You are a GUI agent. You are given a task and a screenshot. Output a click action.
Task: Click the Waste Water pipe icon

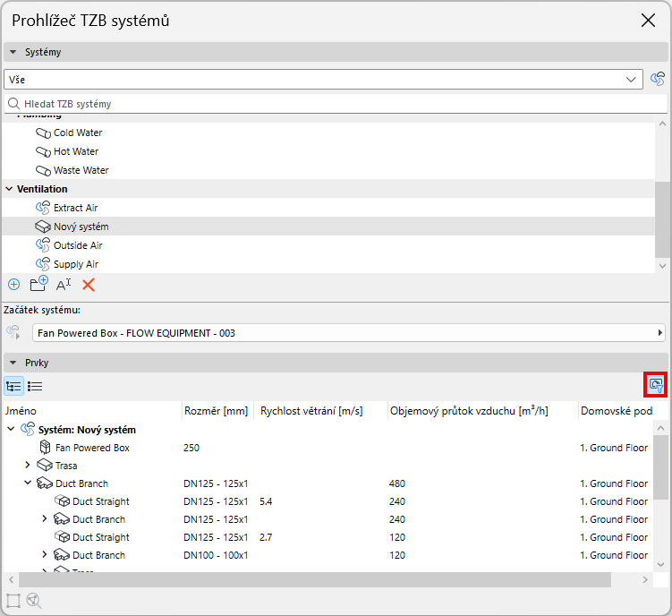click(43, 171)
